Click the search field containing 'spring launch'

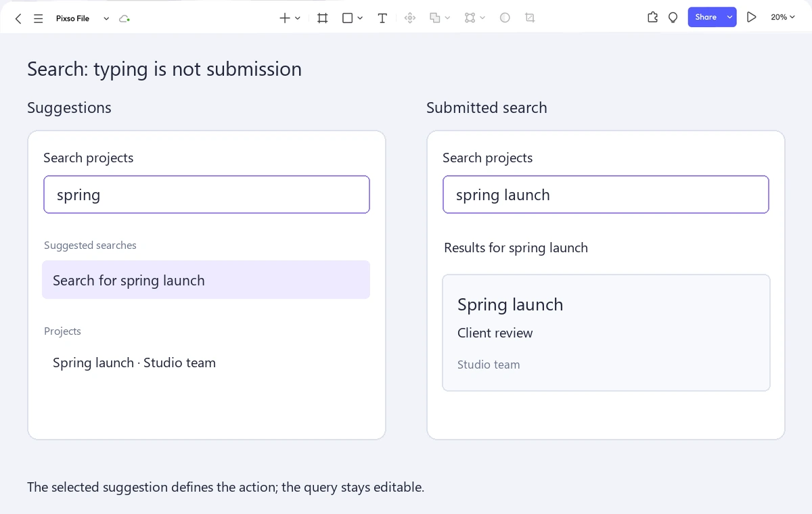(606, 195)
